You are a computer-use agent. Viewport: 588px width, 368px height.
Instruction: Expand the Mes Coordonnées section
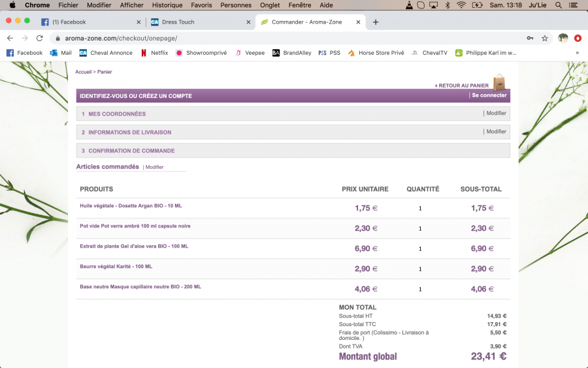coord(117,114)
